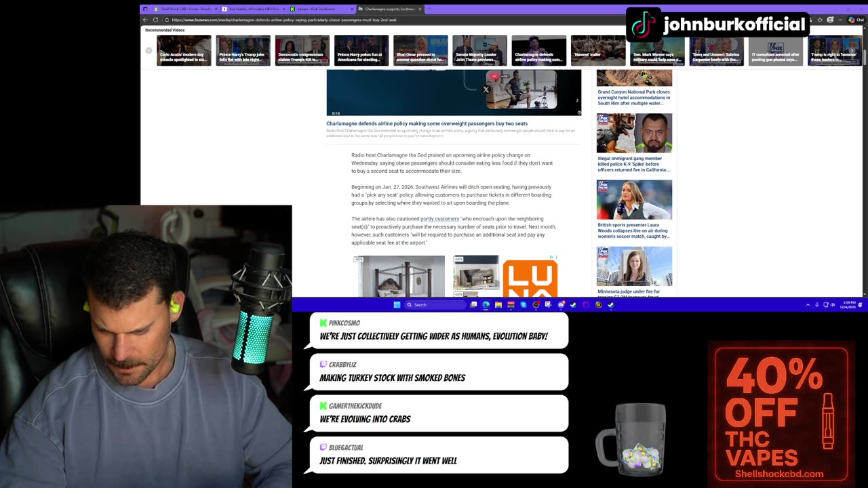Reload the page with the refresh icon
868x488 pixels.
click(x=155, y=20)
